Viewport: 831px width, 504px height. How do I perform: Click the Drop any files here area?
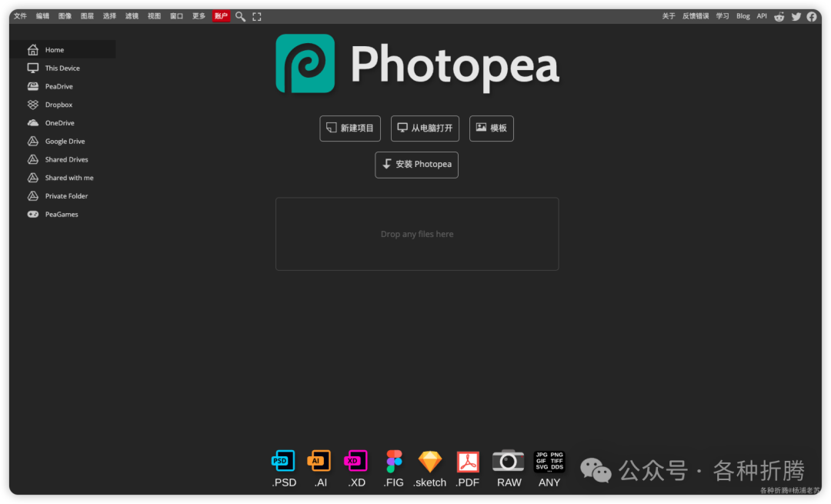coord(417,234)
